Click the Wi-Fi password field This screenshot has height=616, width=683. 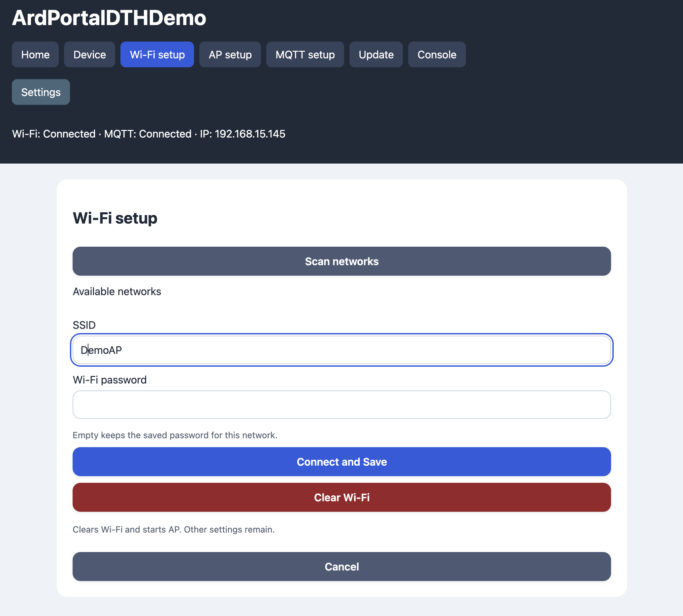click(x=342, y=405)
